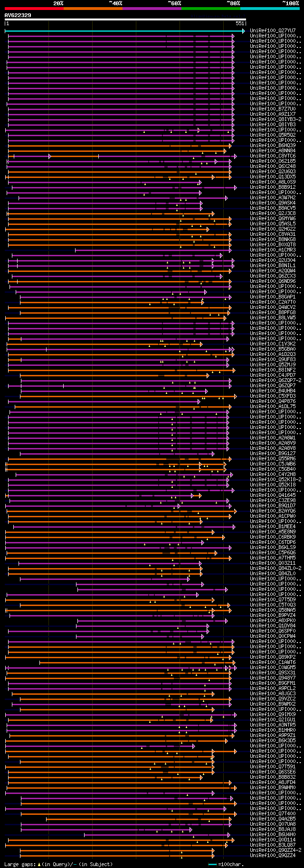Select the UniRef100_A9Z1X7 label
The width and height of the screenshot is (304, 868).
(273, 114)
